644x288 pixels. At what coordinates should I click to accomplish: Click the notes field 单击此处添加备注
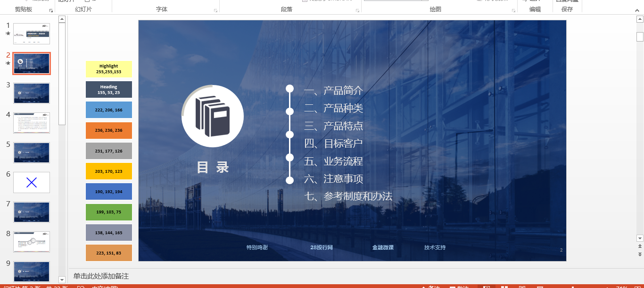101,276
